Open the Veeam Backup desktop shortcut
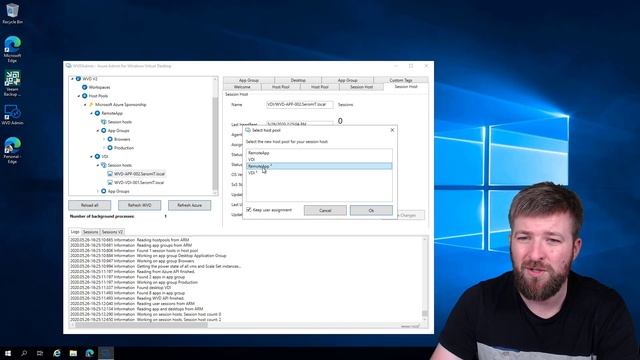The height and width of the screenshot is (360, 640). pyautogui.click(x=12, y=83)
